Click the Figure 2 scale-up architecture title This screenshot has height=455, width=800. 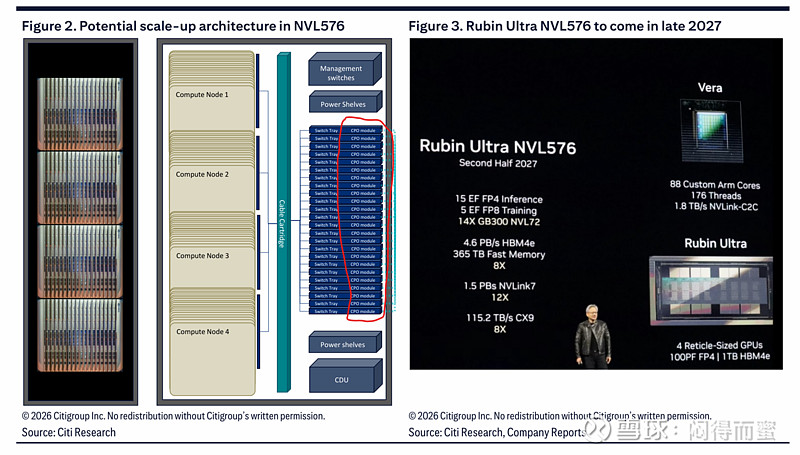click(183, 26)
